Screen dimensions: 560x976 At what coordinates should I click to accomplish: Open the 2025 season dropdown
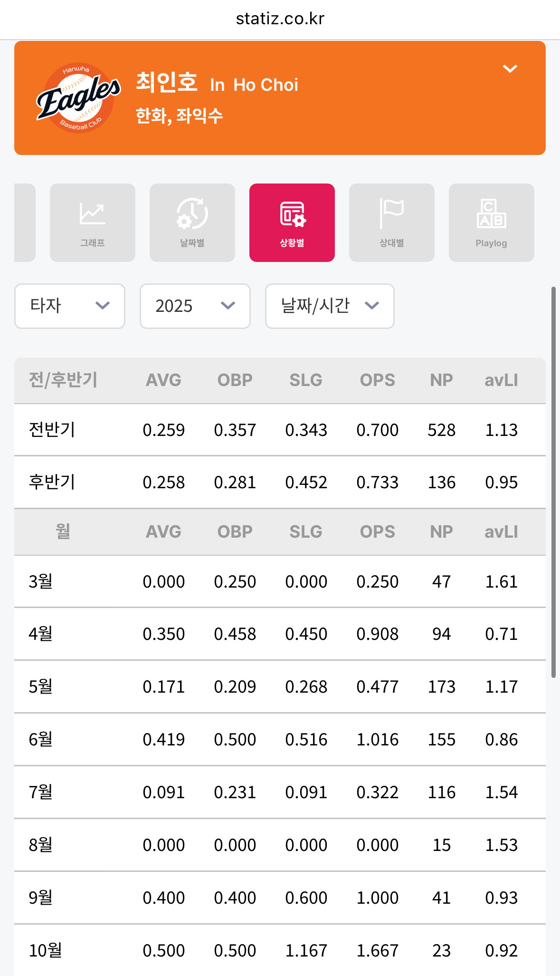click(195, 306)
